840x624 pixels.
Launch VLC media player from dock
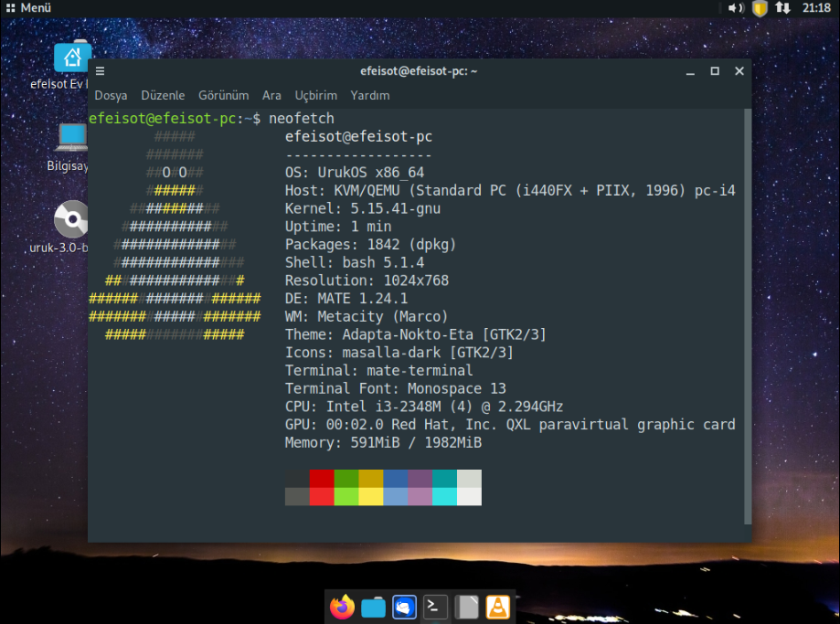tap(498, 607)
